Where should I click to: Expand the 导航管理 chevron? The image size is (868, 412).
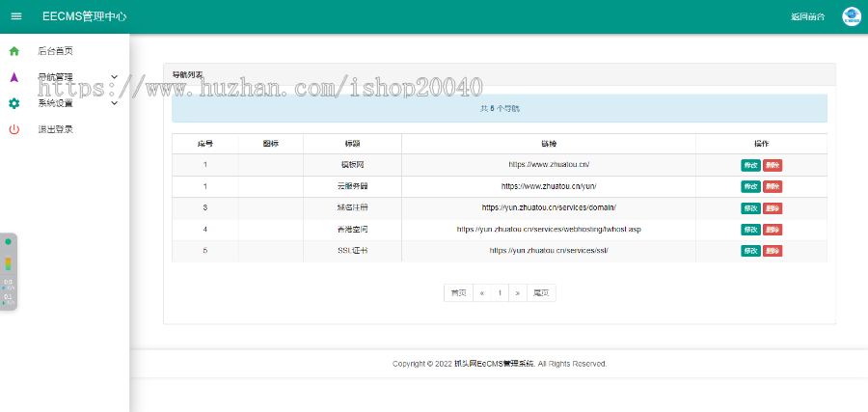115,77
